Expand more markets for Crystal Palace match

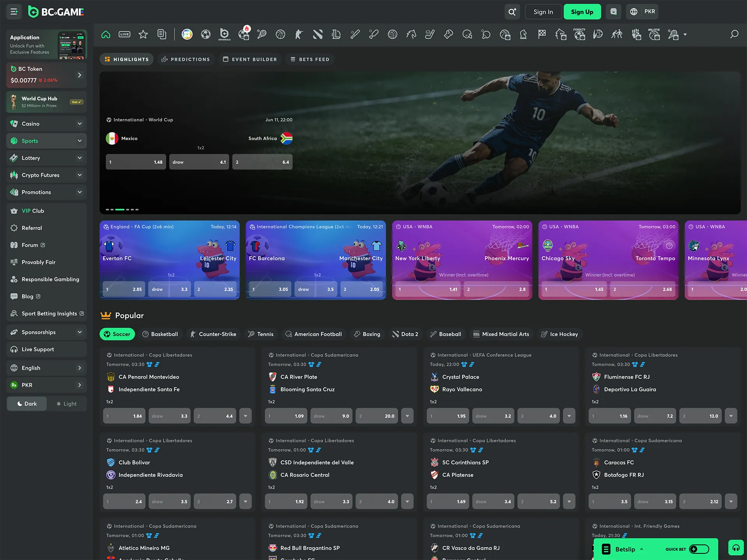569,416
